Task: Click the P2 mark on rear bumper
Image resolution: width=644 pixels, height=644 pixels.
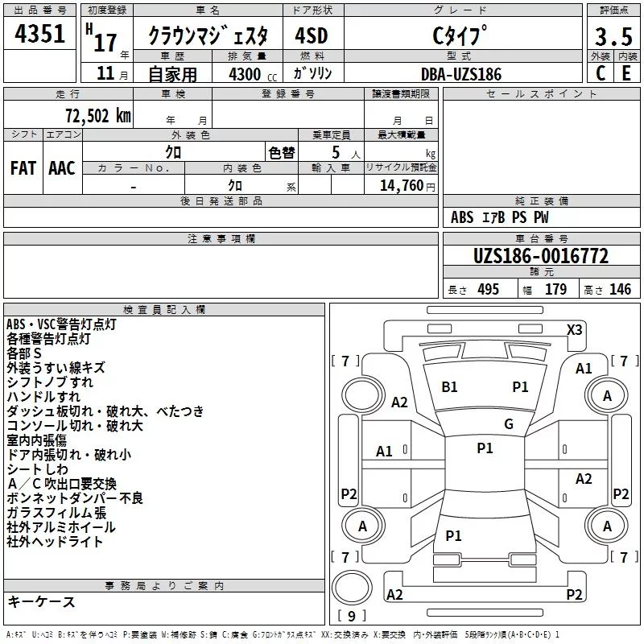Action: point(574,594)
